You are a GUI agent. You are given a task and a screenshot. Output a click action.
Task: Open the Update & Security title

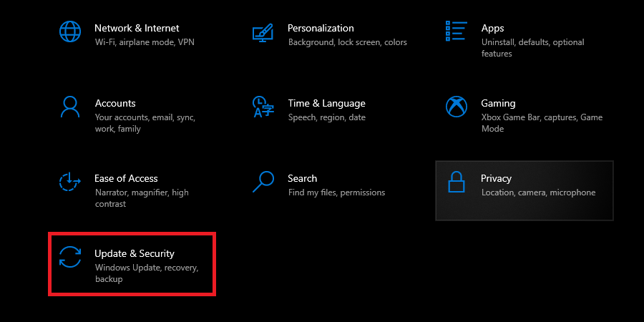(x=135, y=254)
